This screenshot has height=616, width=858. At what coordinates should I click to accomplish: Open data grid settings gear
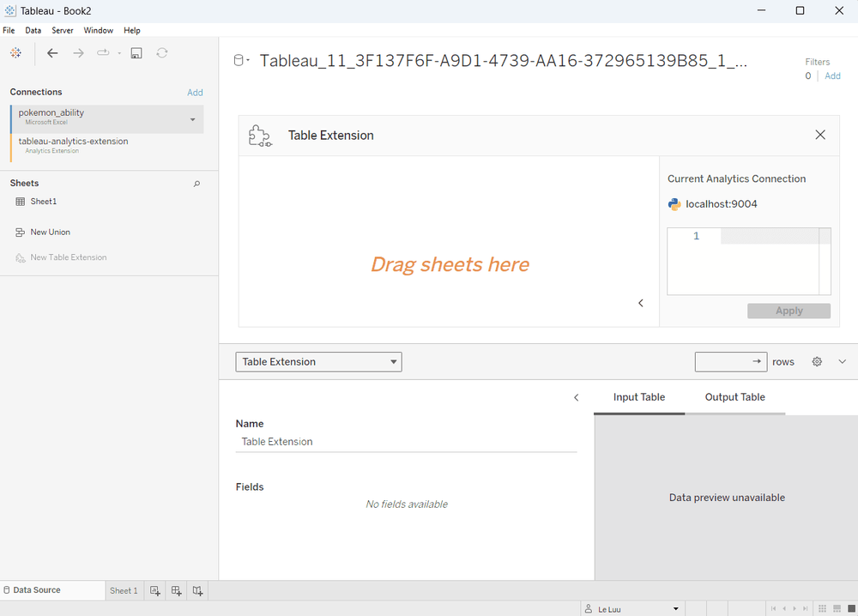coord(817,361)
